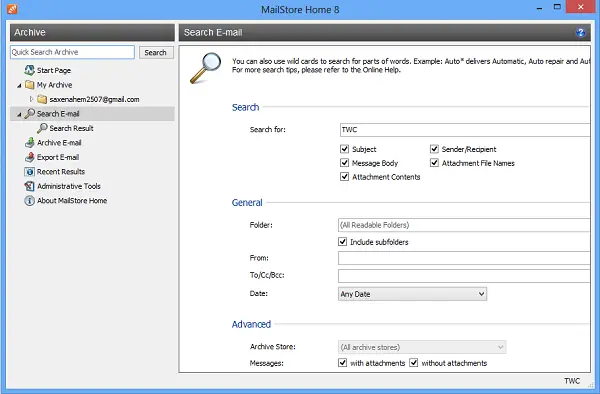600x394 pixels.
Task: Collapse the Search E-mail tree node
Action: pos(19,114)
